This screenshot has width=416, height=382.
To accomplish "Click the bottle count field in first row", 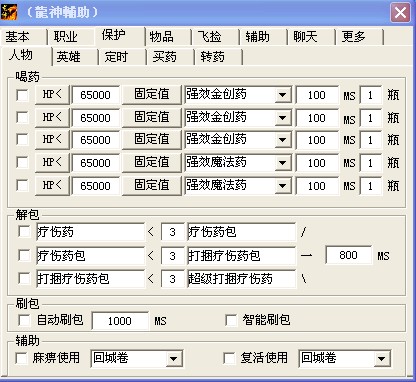I will click(x=370, y=95).
